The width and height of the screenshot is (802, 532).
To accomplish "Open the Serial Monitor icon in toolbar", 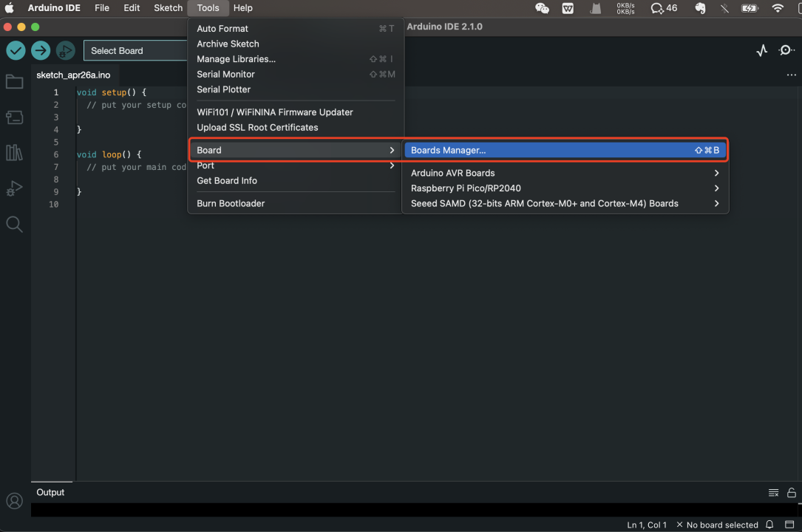I will 786,50.
